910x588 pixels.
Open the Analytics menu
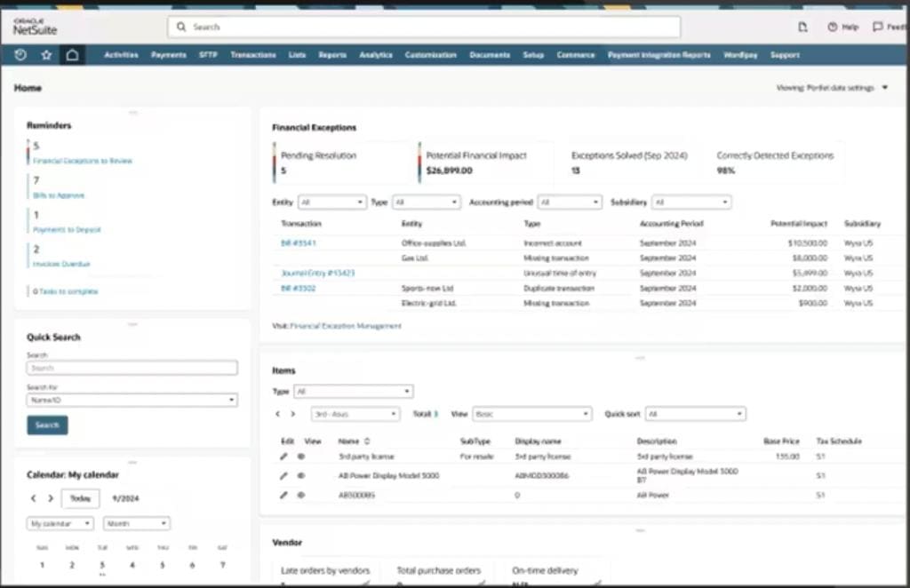[x=376, y=55]
